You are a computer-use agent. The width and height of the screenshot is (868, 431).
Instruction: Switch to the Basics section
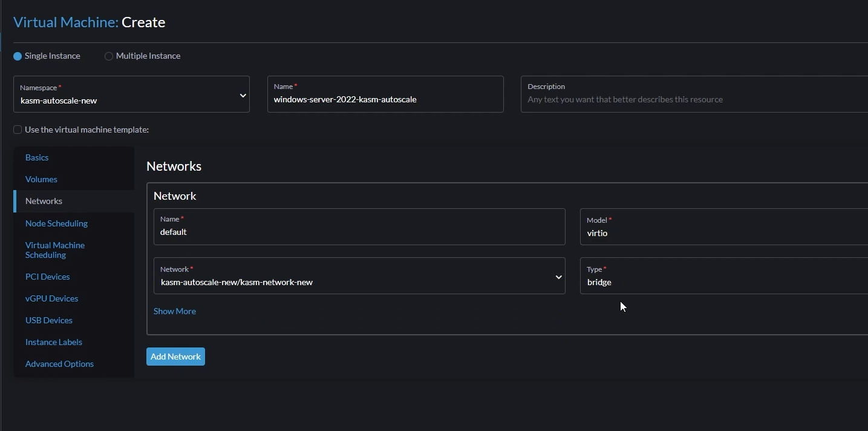[37, 157]
